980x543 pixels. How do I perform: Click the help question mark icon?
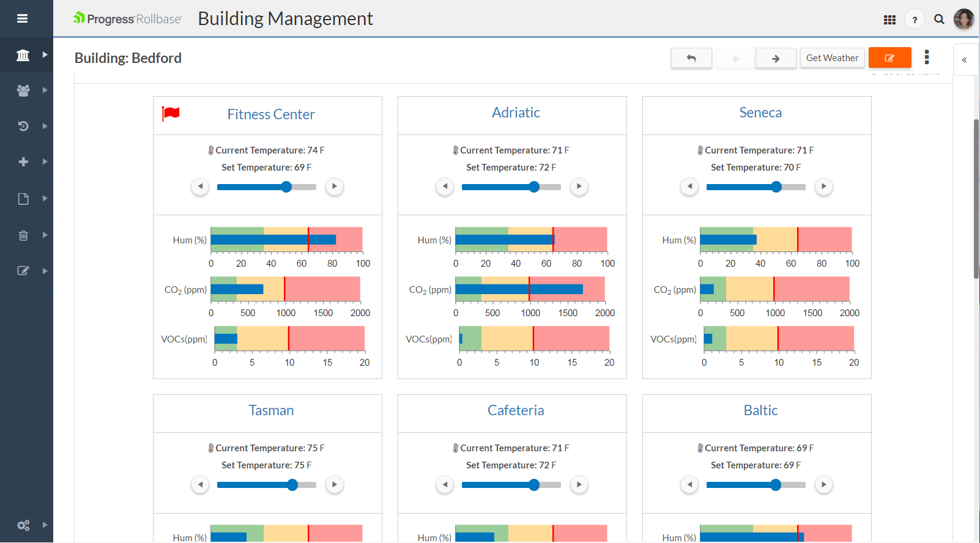915,20
